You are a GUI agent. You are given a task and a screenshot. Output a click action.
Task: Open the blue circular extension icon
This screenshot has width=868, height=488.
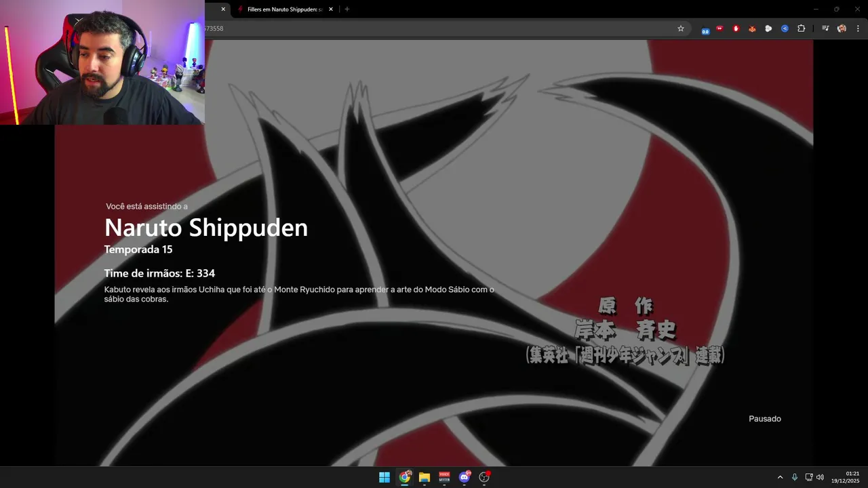(785, 28)
